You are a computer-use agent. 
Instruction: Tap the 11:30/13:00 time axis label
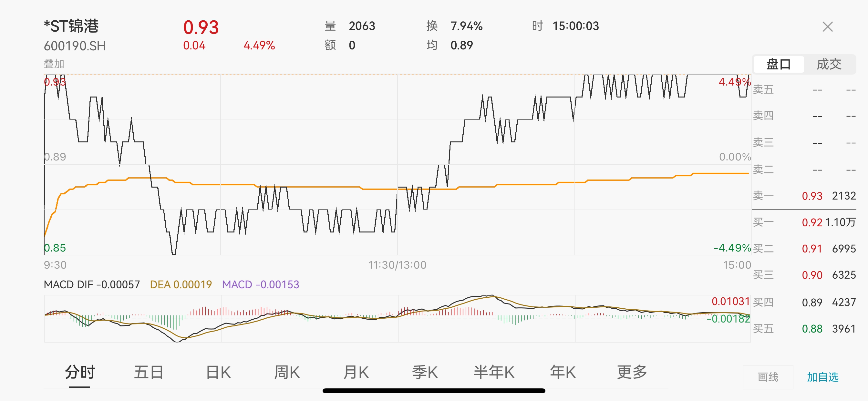[x=397, y=265]
